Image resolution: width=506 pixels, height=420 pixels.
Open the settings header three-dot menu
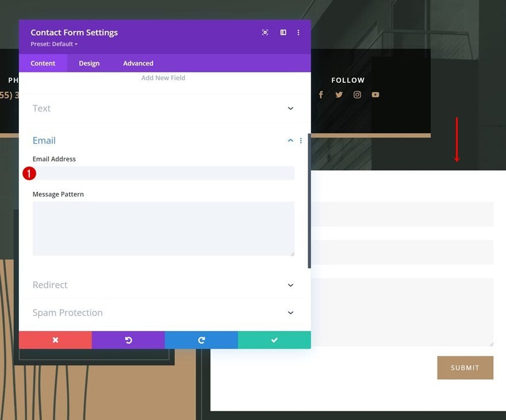(x=298, y=33)
